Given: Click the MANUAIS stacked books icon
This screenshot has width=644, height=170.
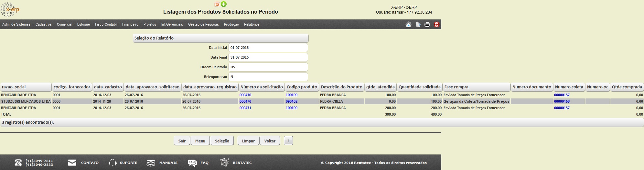Looking at the screenshot, I should [x=151, y=163].
